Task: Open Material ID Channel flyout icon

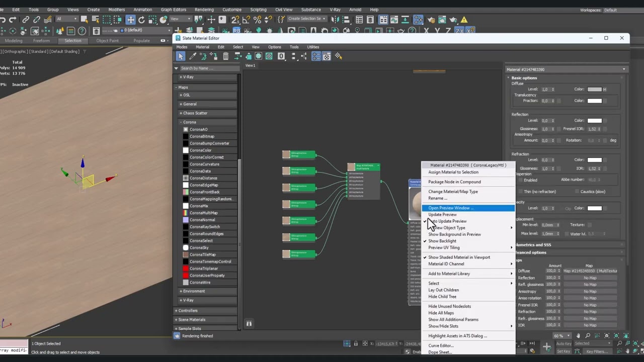Action: pyautogui.click(x=281, y=56)
